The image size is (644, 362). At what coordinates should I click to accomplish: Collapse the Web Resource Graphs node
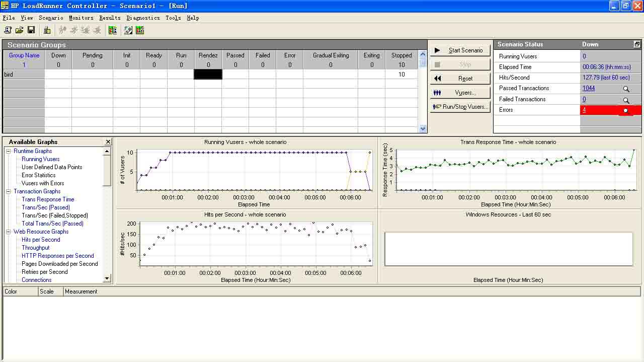click(8, 232)
